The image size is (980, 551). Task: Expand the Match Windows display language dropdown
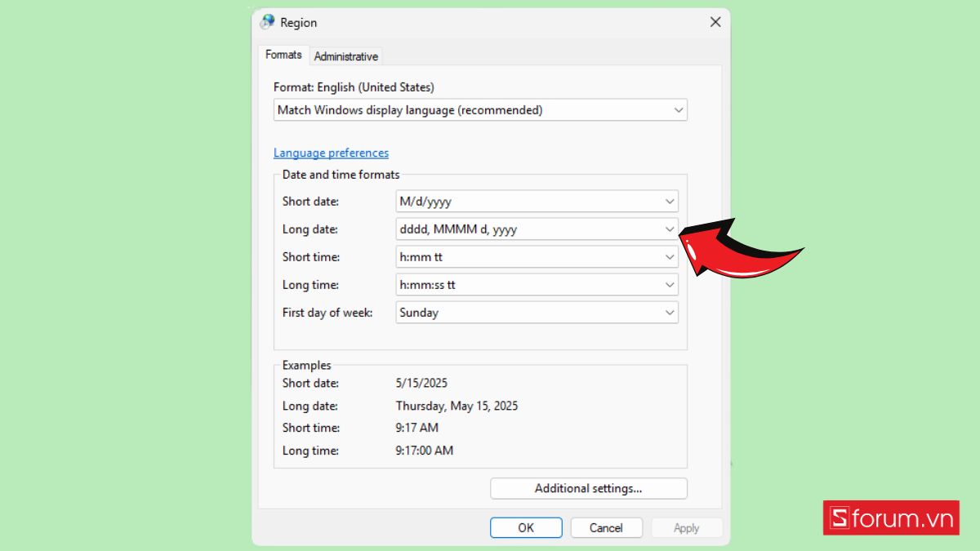point(480,109)
